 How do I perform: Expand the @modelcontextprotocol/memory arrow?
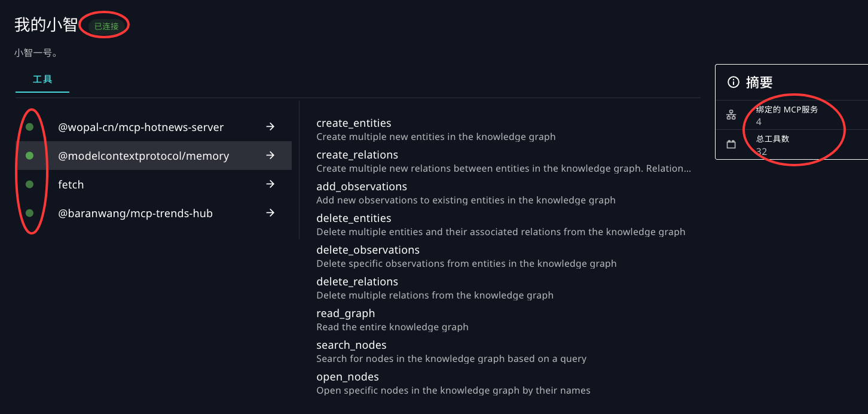270,156
